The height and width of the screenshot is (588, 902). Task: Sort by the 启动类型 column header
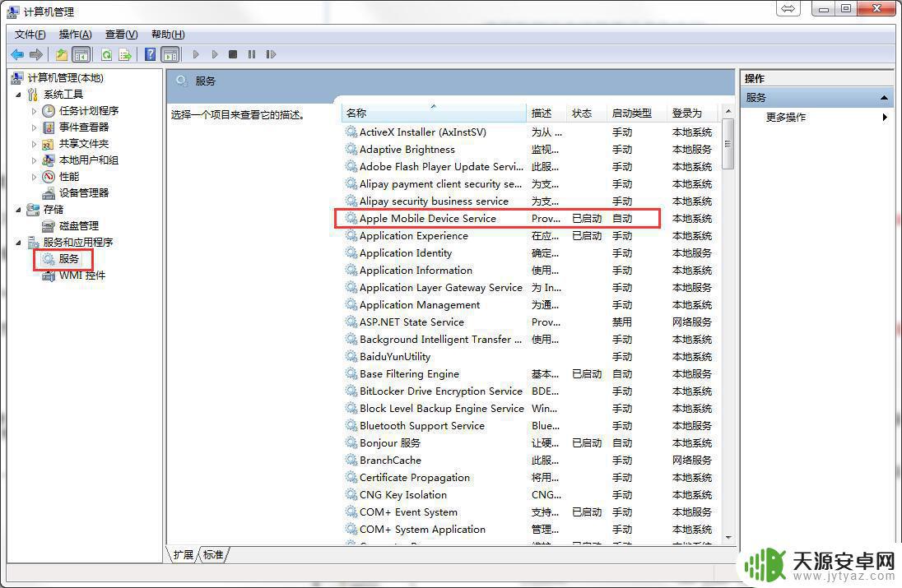pos(637,113)
